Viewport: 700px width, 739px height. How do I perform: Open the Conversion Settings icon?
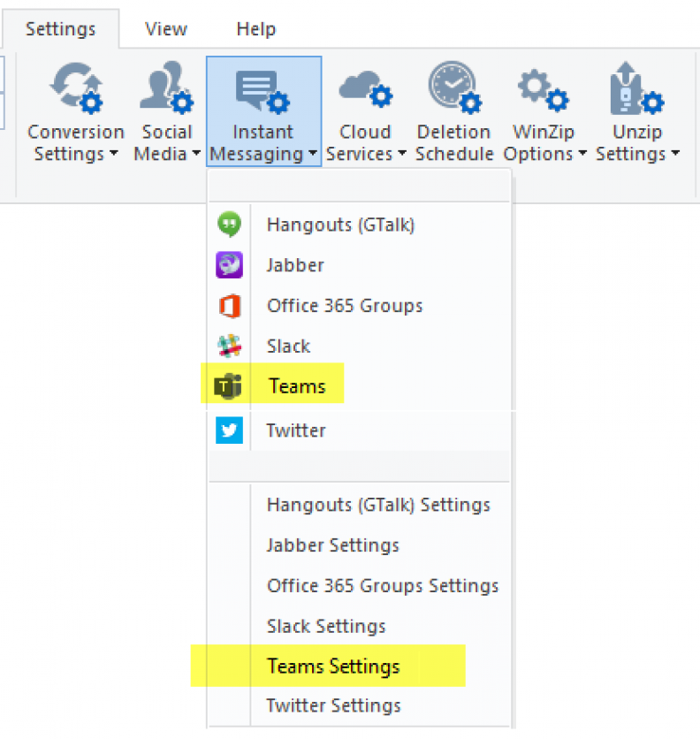click(76, 88)
